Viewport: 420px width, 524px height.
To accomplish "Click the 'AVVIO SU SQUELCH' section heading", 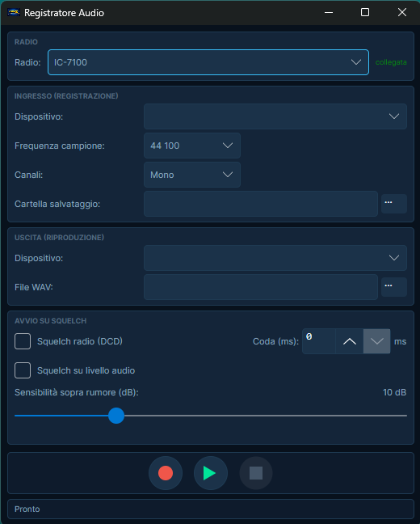I will point(50,321).
